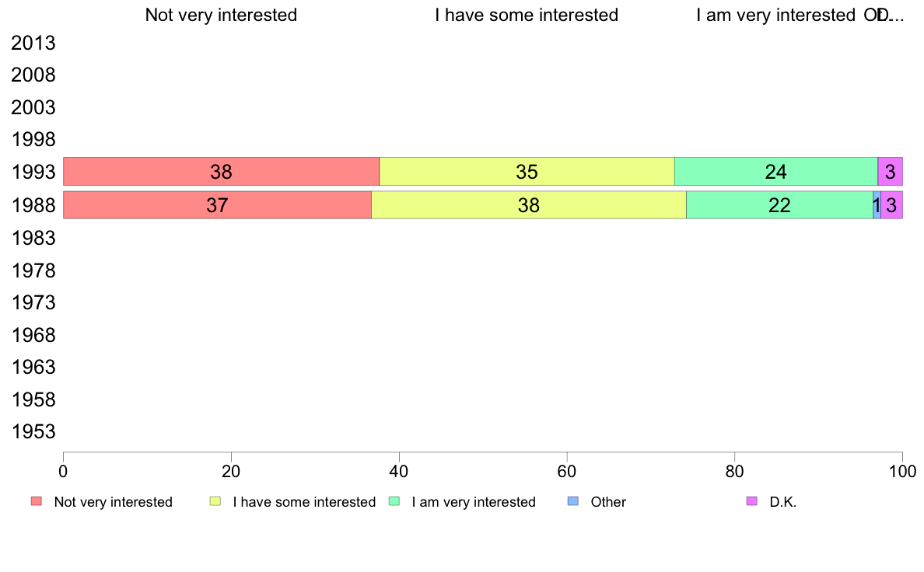Select the 1988 red bar segment showing 37
Viewport: 924px width, 572px height.
click(x=218, y=205)
